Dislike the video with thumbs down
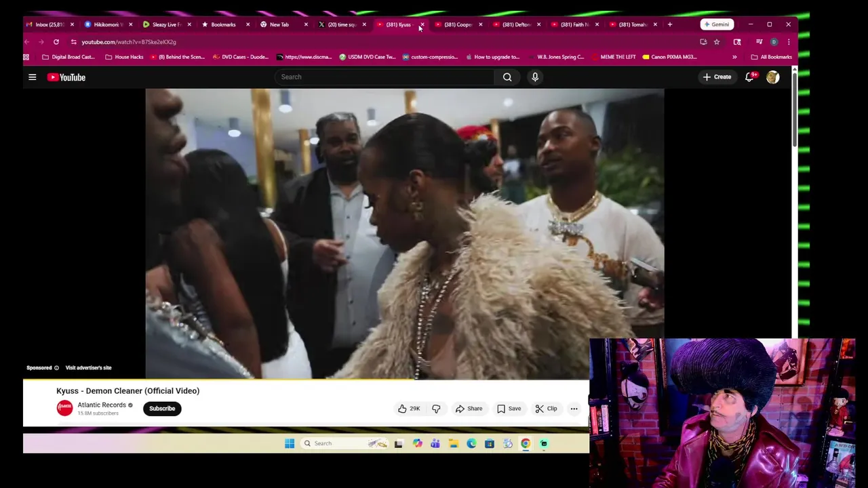Screen dimensions: 868x488 [x=436, y=409]
